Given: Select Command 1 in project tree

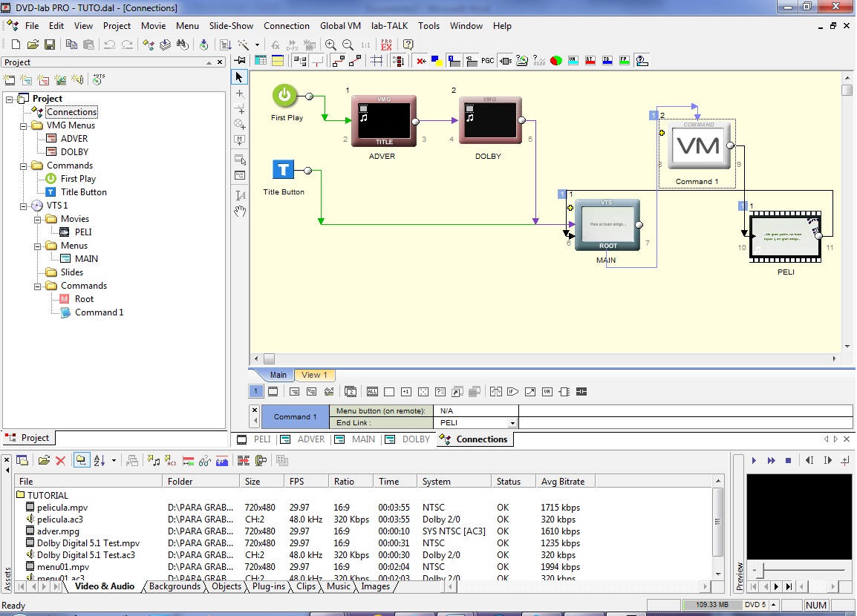Looking at the screenshot, I should click(99, 312).
